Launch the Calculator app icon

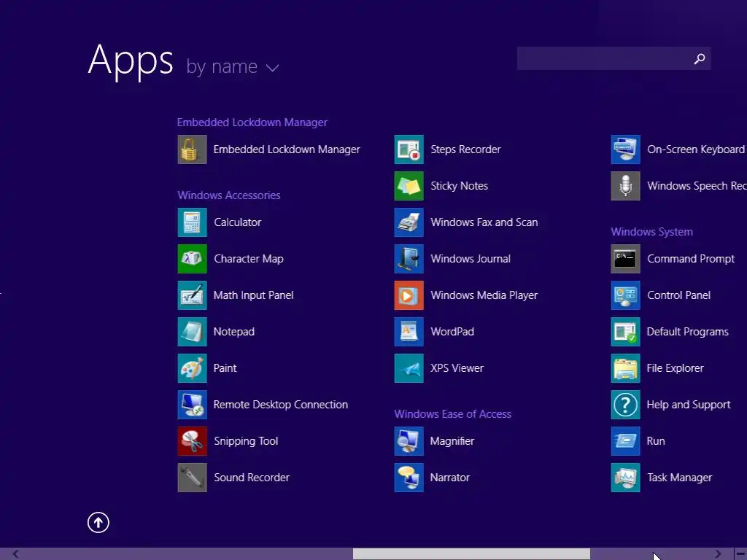(x=192, y=222)
